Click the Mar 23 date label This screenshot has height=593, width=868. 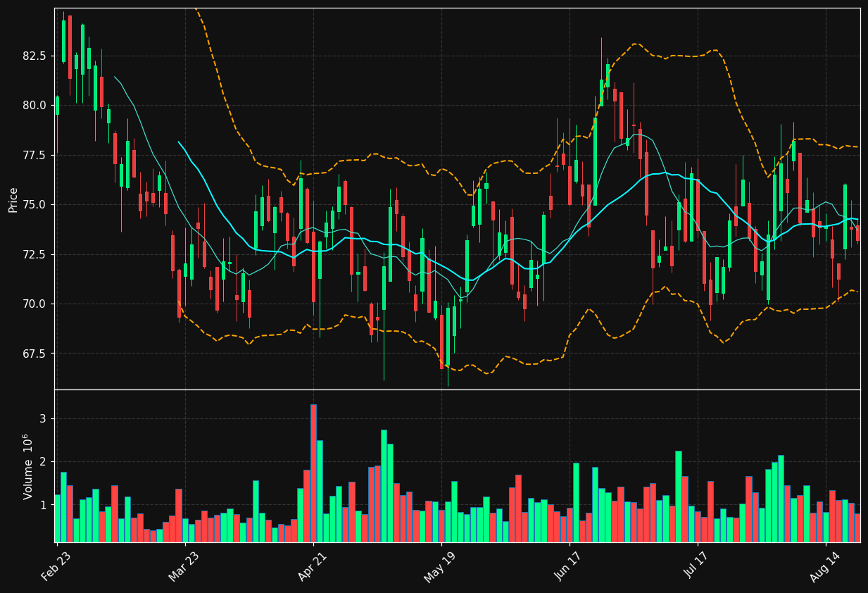[184, 567]
